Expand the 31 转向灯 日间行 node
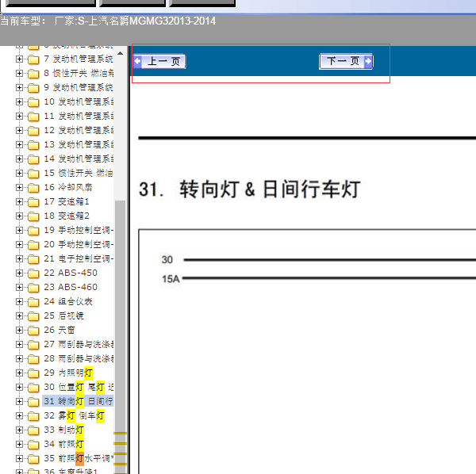 19,401
